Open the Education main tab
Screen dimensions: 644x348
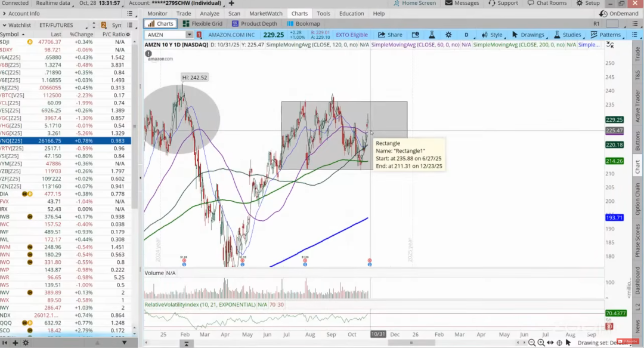click(352, 14)
